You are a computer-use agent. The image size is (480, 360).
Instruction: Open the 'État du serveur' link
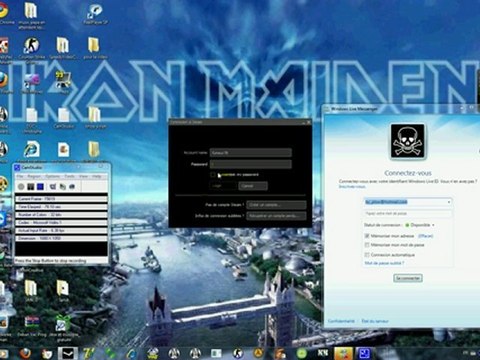(375, 321)
